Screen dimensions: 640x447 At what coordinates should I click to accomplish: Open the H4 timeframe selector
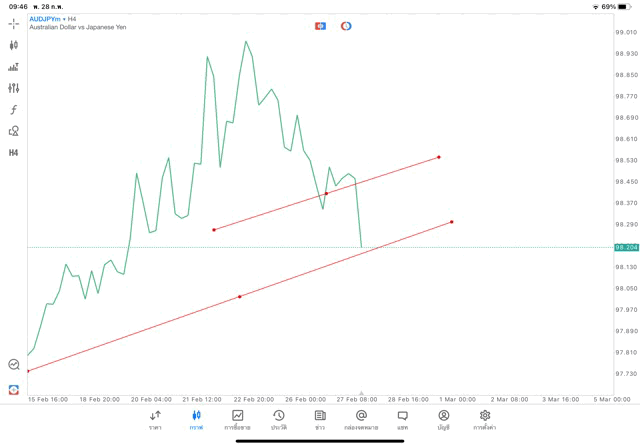click(x=14, y=153)
